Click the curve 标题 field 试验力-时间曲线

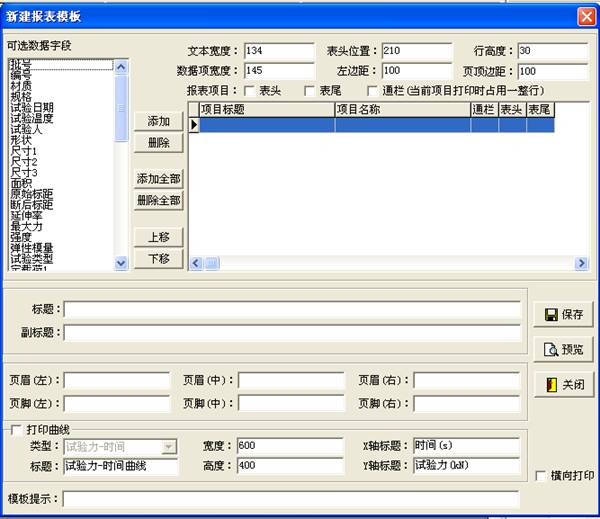point(121,466)
